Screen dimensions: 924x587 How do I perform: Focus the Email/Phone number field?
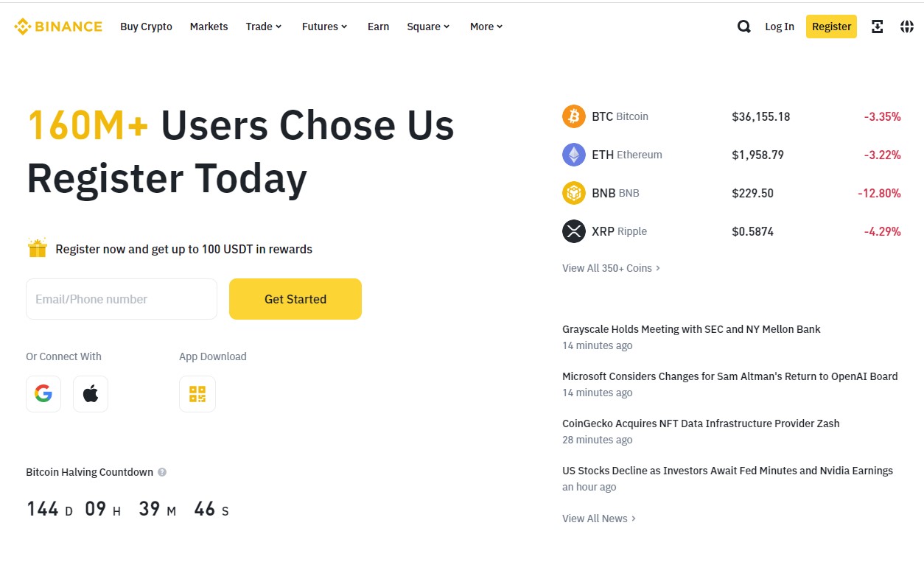pos(122,299)
